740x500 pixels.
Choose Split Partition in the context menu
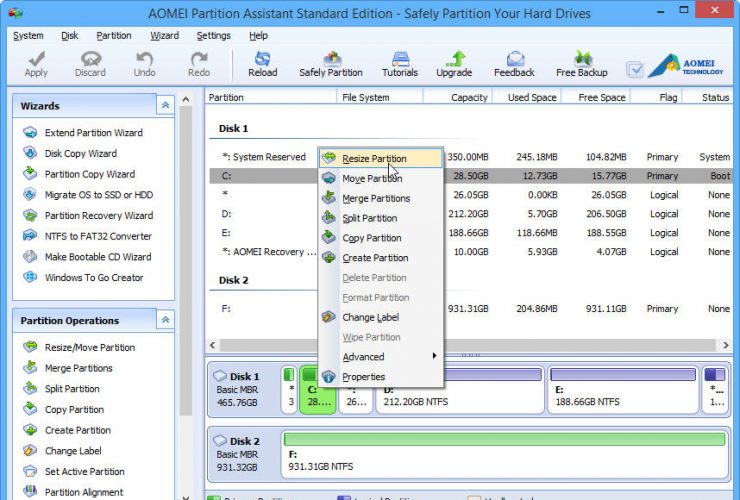(x=381, y=218)
